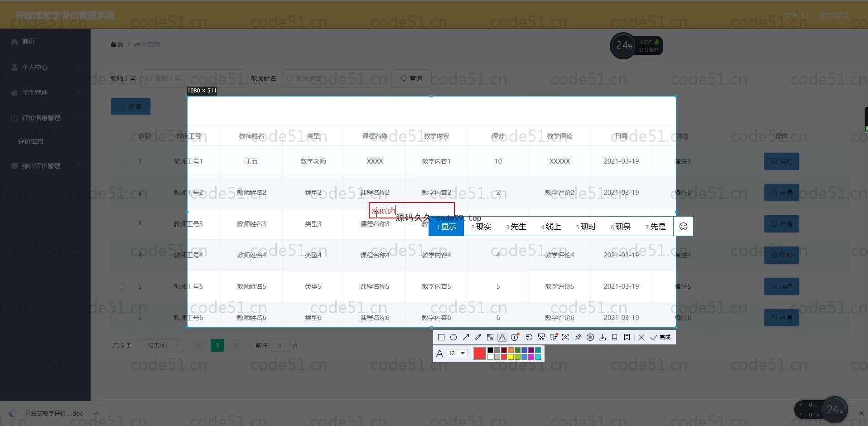Click the 评价信息管理 clock icon
The image size is (868, 426).
14,118
